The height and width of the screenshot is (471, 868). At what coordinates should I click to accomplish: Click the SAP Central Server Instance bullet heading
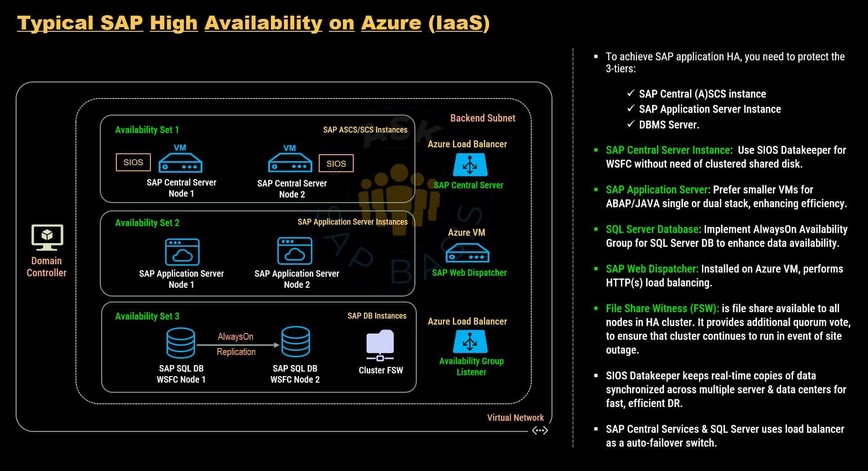(669, 150)
